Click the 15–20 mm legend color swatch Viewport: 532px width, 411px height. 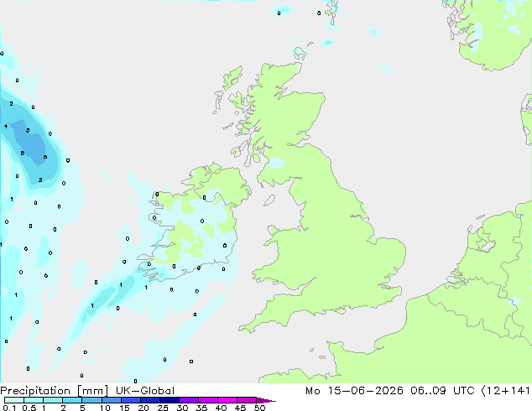click(130, 400)
